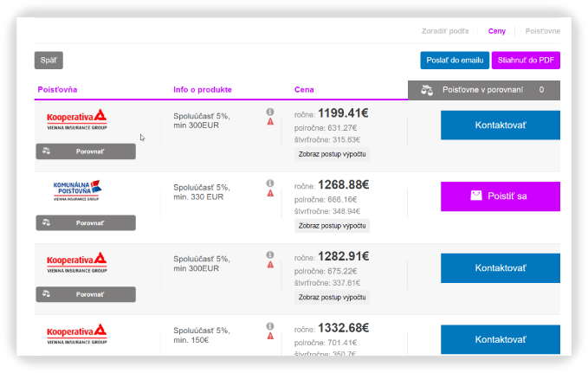
Task: Click info icon in 1199.41€ row
Action: click(x=270, y=112)
